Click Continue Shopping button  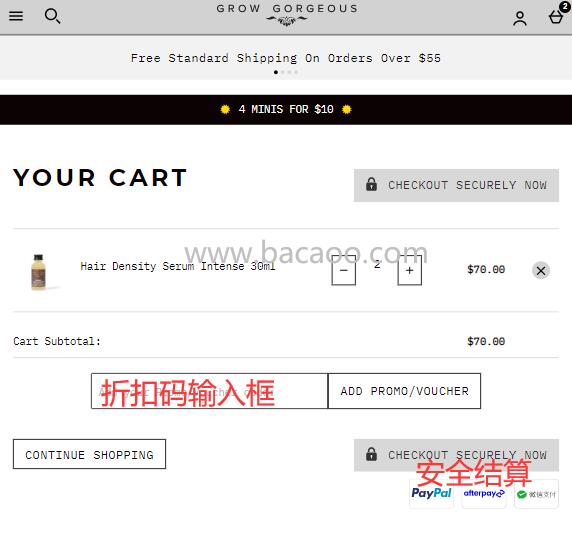pyautogui.click(x=89, y=454)
